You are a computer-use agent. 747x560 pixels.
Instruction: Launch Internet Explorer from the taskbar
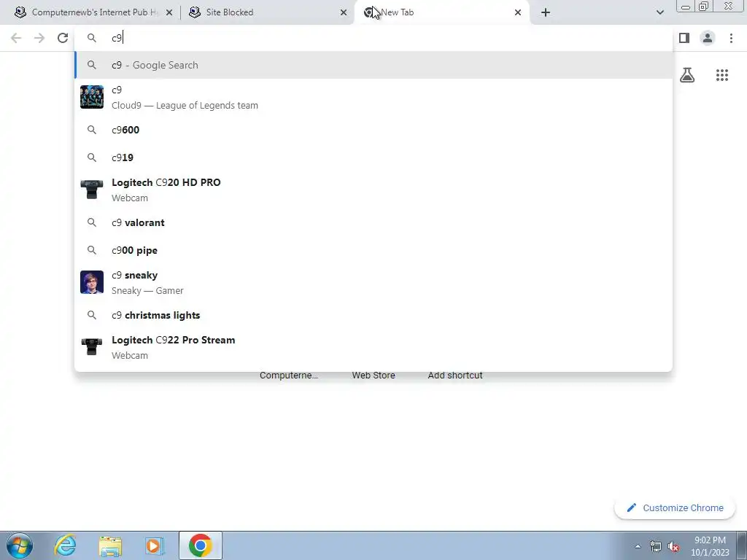(65, 545)
